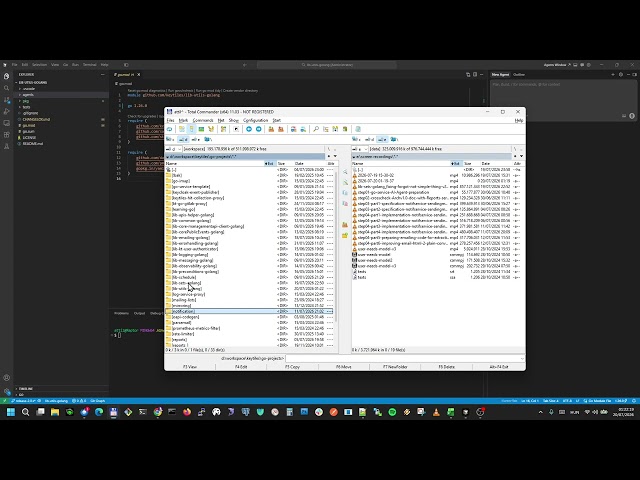Open Accounts icon in VS Code activity bar
This screenshot has height=480, width=640.
click(x=7, y=378)
